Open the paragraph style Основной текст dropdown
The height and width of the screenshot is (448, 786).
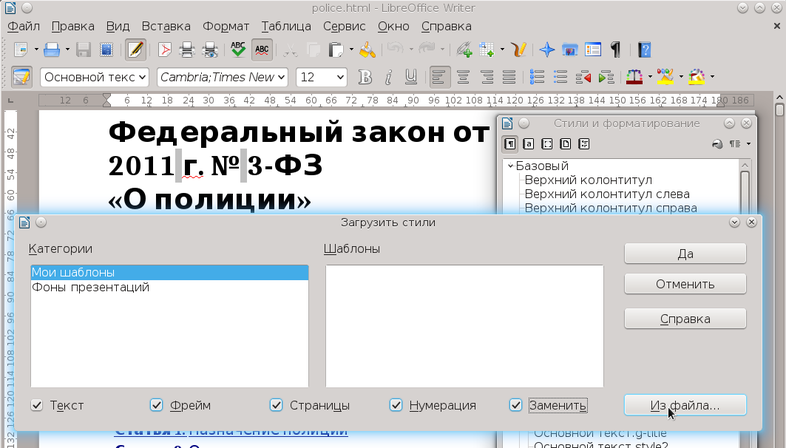(x=142, y=77)
